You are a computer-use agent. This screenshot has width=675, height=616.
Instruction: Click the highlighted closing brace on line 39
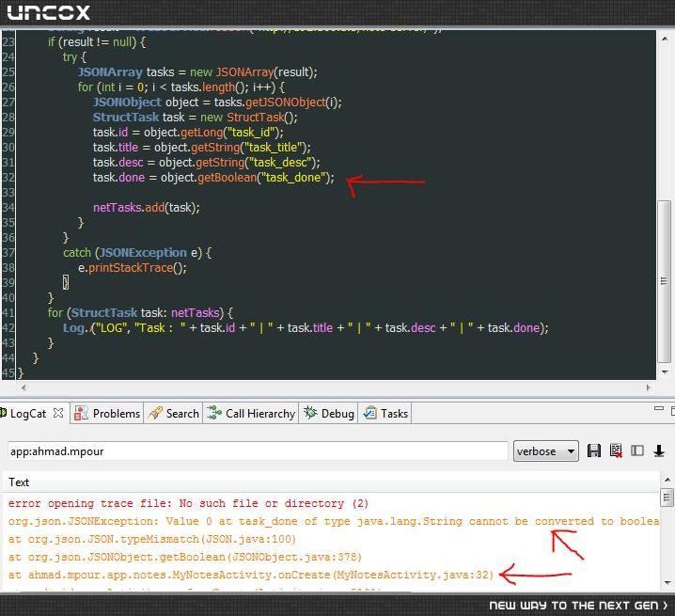(x=66, y=282)
